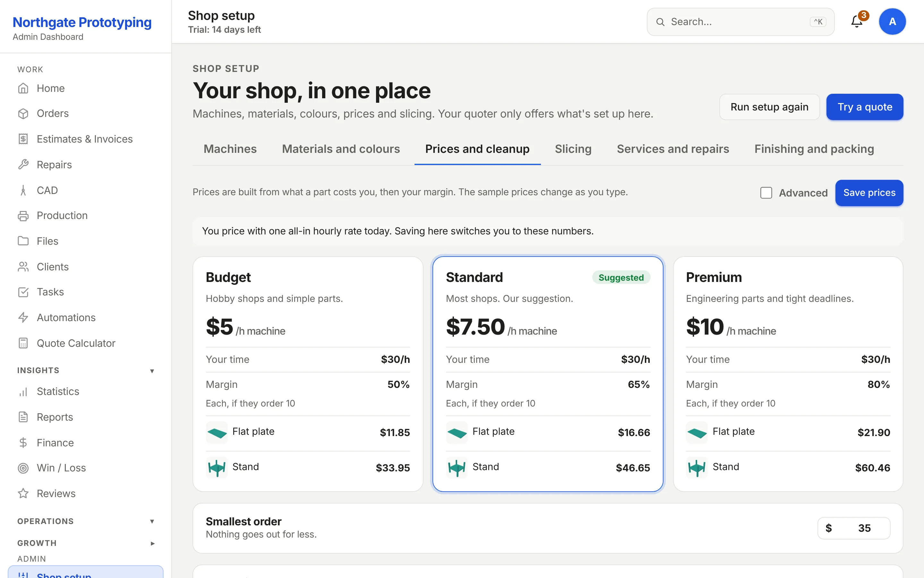Open Services and repairs tab
This screenshot has width=924, height=578.
click(673, 149)
